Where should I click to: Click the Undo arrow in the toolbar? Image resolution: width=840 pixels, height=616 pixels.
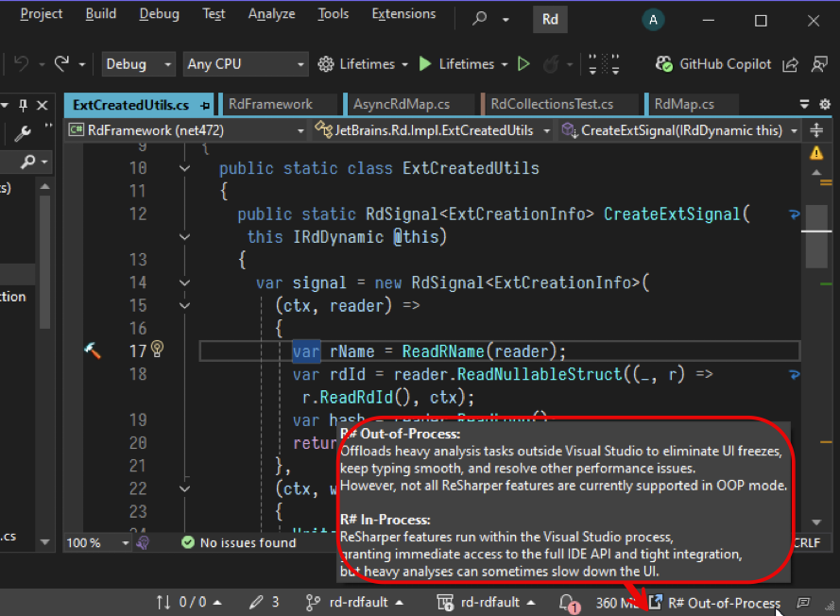pyautogui.click(x=22, y=63)
